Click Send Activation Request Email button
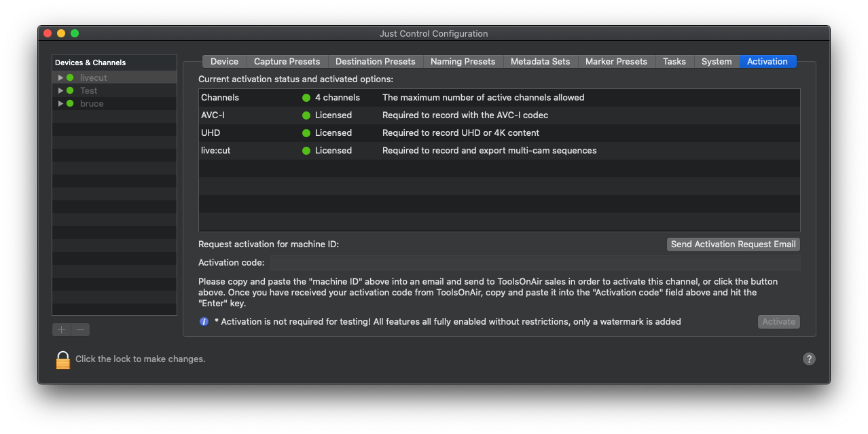The image size is (868, 434). click(x=733, y=244)
